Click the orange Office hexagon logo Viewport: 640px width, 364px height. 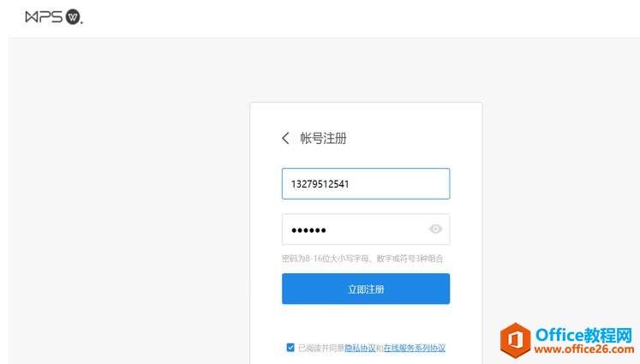(x=515, y=340)
